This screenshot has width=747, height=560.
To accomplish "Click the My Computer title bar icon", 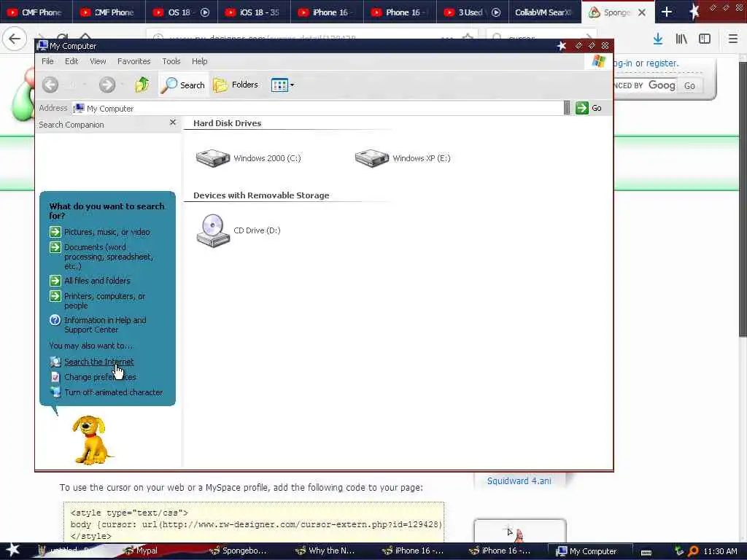I will pos(42,46).
